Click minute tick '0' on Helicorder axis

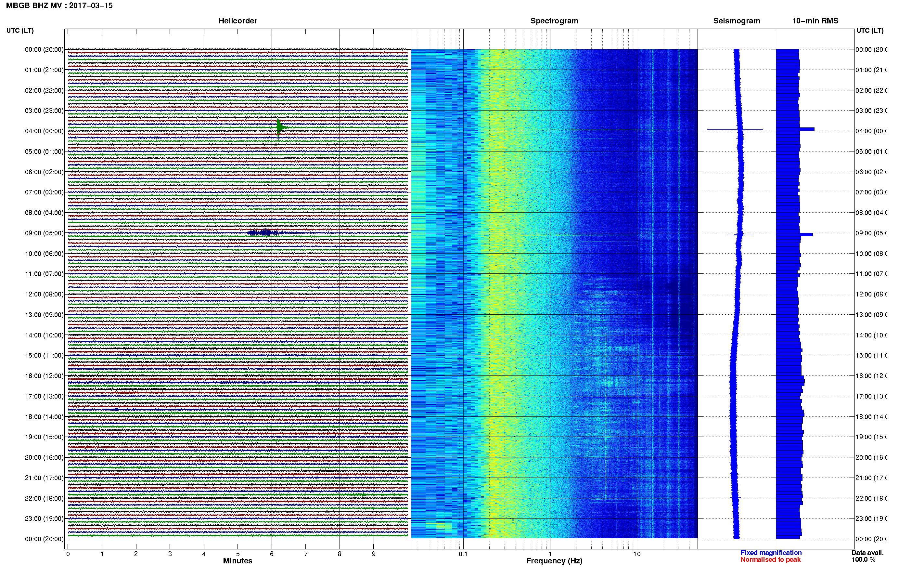[68, 554]
